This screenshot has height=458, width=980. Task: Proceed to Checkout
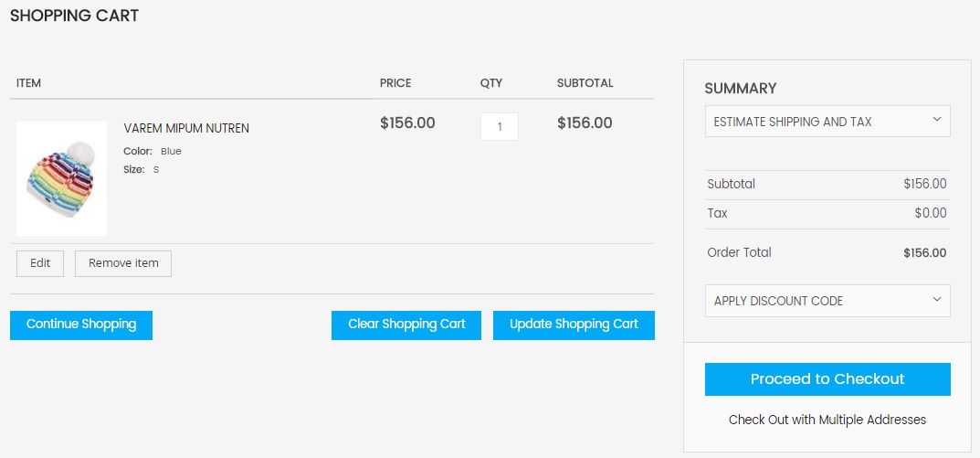[827, 379]
